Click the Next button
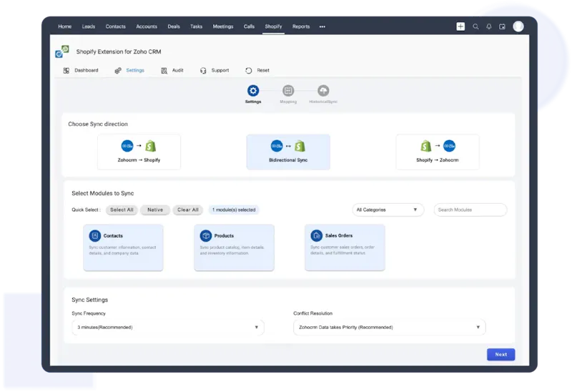This screenshot has height=392, width=572. point(501,354)
